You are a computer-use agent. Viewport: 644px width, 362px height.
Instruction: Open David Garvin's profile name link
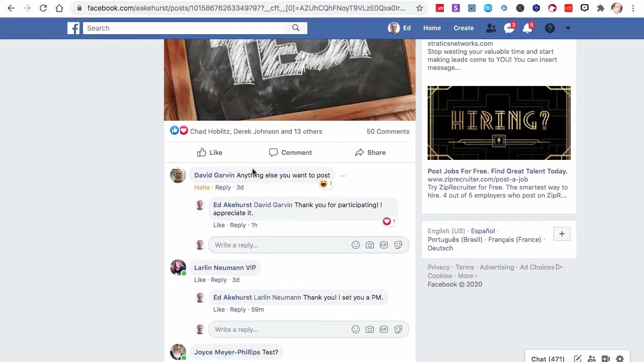(x=214, y=175)
